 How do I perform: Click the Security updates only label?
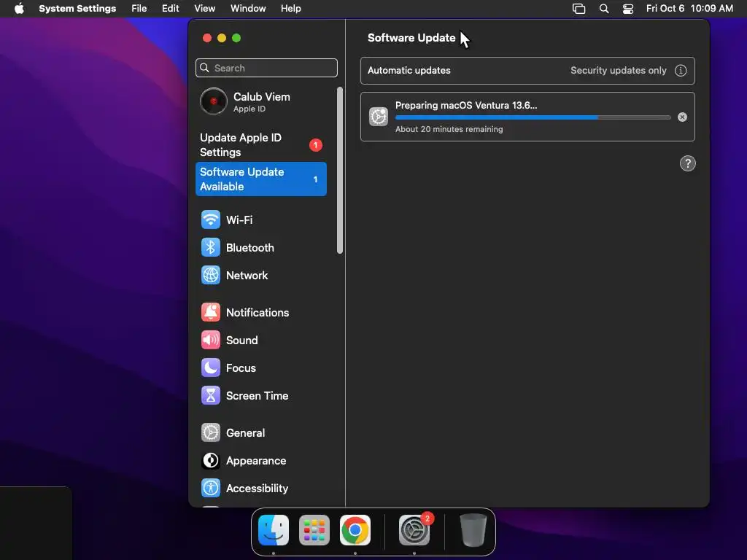pyautogui.click(x=619, y=71)
